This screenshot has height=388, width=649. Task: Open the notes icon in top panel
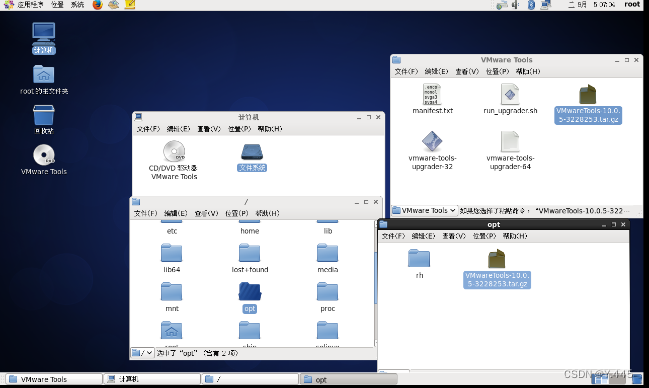tap(130, 5)
